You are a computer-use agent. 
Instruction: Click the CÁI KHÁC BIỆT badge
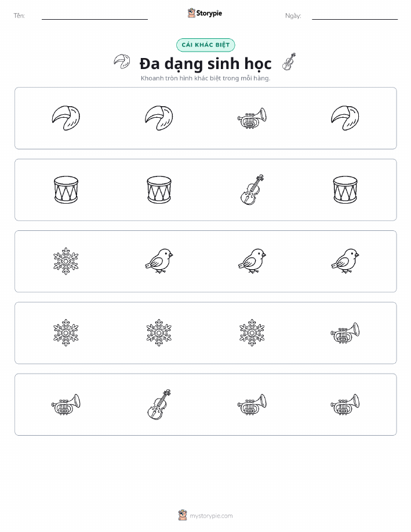point(205,45)
